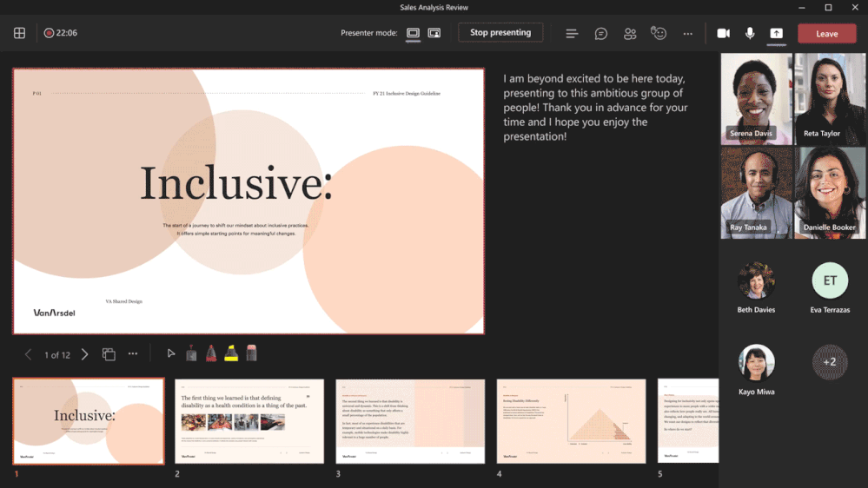The height and width of the screenshot is (488, 868).
Task: Select the eraser tool
Action: (252, 353)
